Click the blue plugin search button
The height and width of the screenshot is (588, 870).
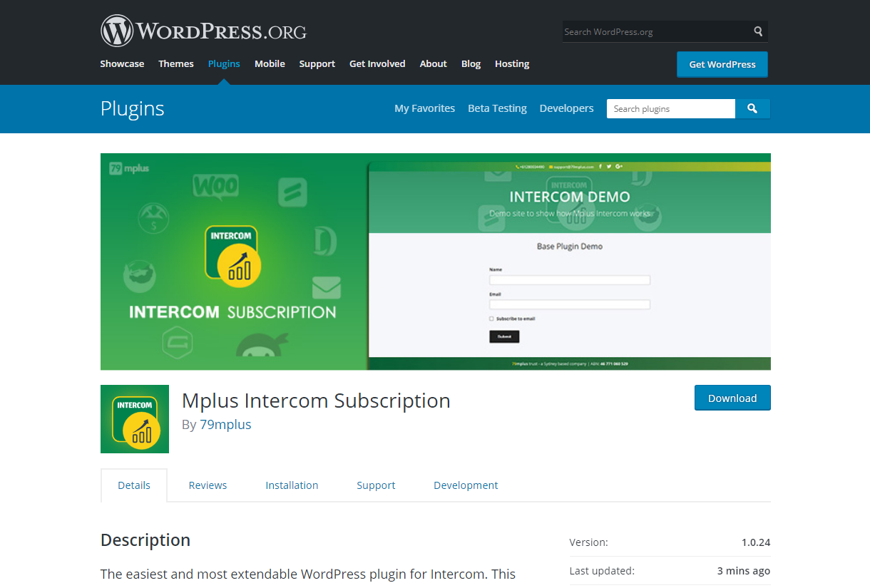coord(752,108)
